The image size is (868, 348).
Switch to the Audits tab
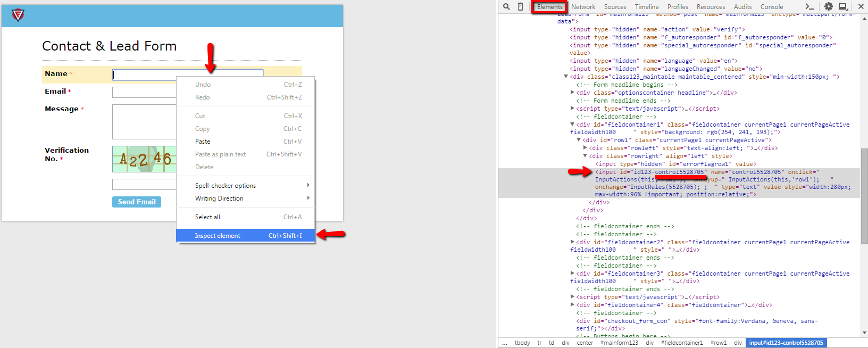point(742,7)
